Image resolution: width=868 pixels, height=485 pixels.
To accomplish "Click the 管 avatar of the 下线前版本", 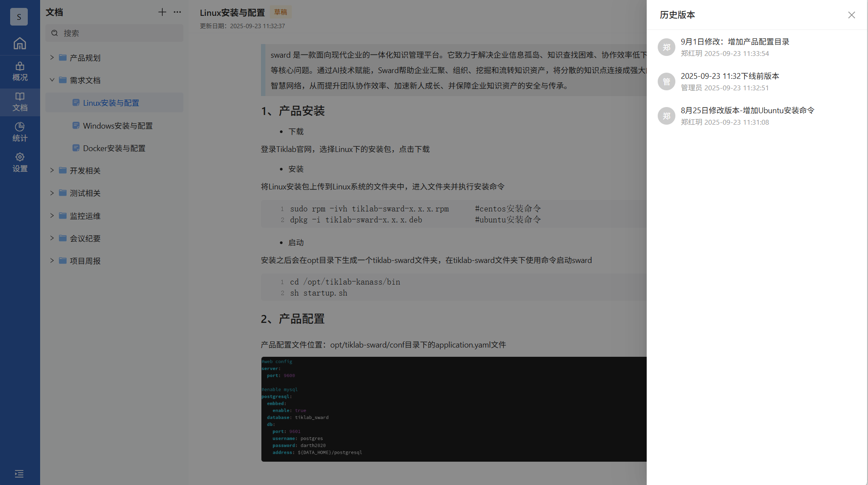I will tap(667, 81).
